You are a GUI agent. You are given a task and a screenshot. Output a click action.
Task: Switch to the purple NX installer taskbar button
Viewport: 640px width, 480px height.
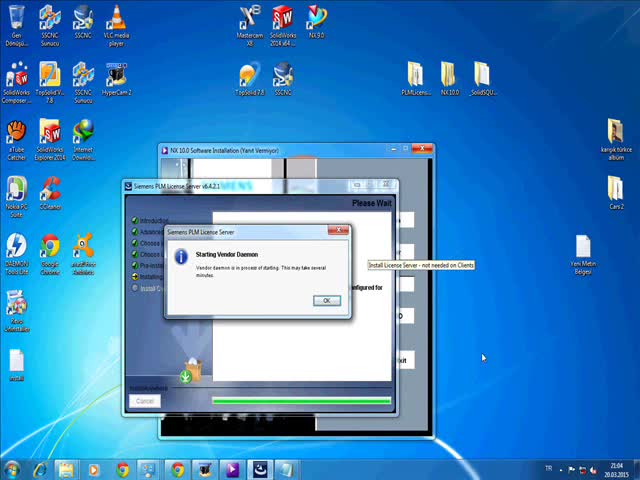coord(232,470)
